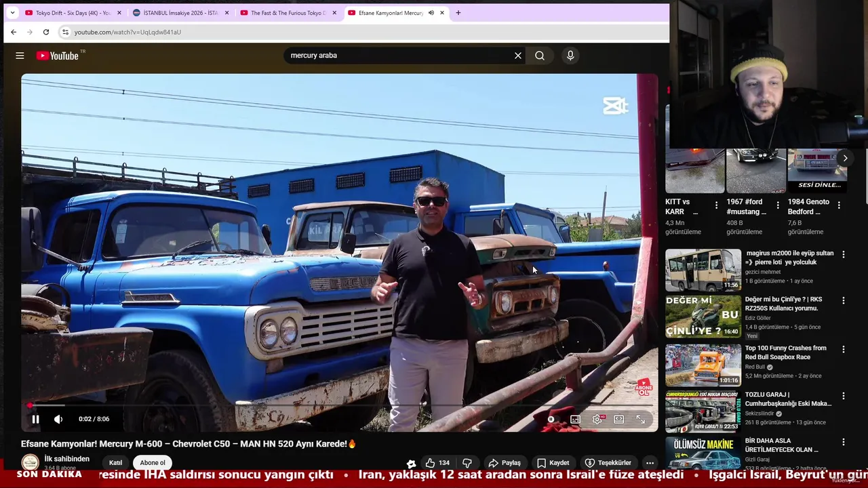
Task: Pause the video playback
Action: coord(35,419)
